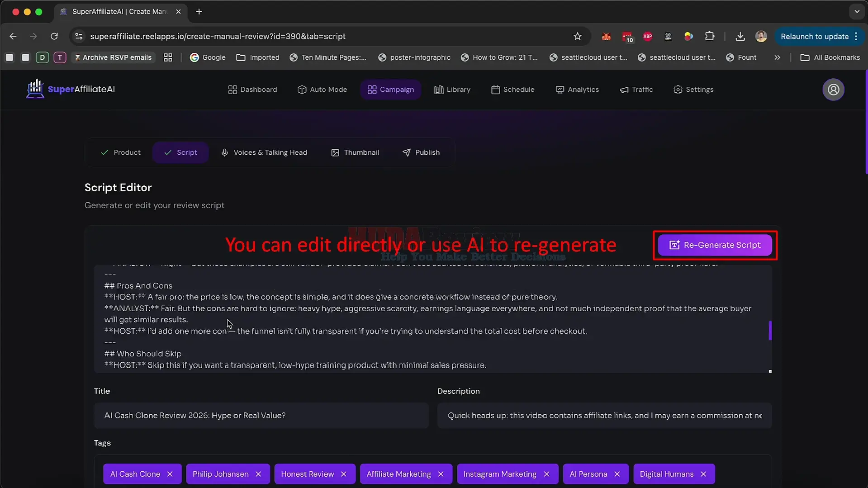
Task: Click Relaunch to update button
Action: tap(819, 36)
